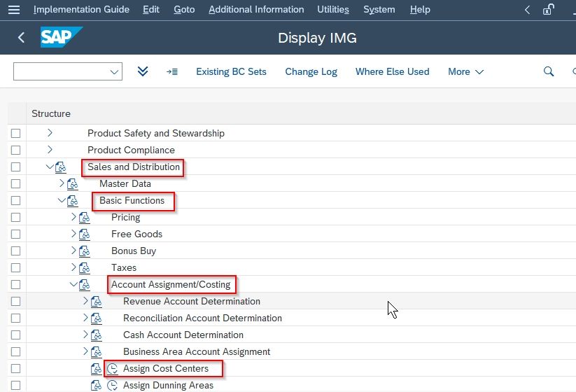Screen dimensions: 576x392
Task: Open the Help menu
Action: pos(420,10)
